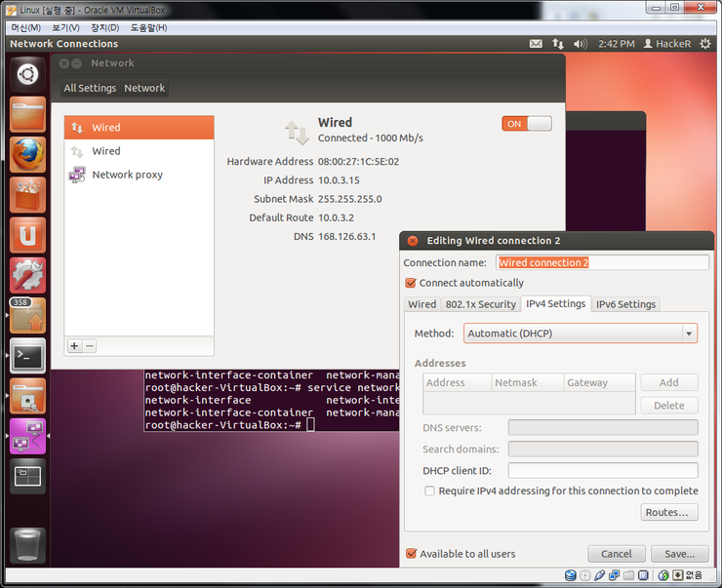Expand the Method Automatic (DHCP) dropdown

pos(581,333)
